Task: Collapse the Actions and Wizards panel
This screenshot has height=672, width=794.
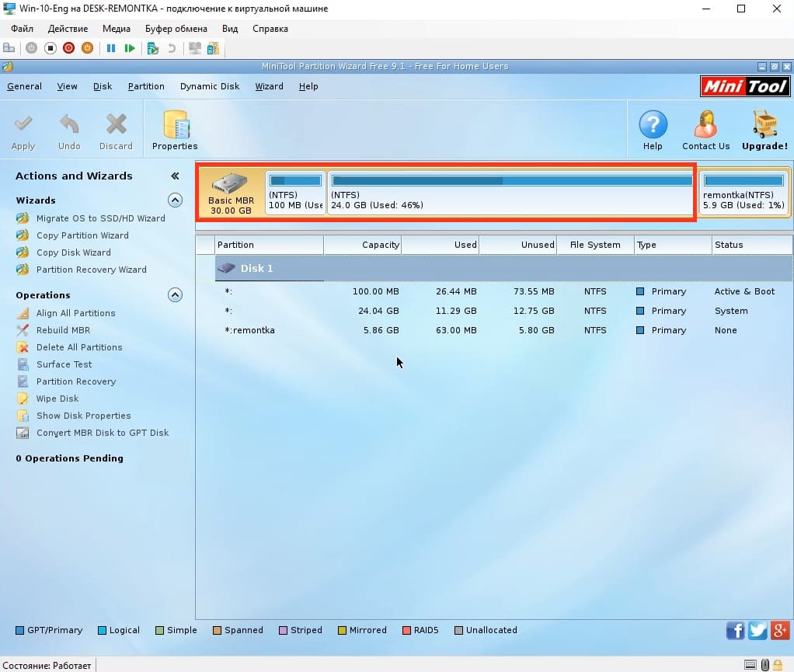Action: pyautogui.click(x=176, y=176)
